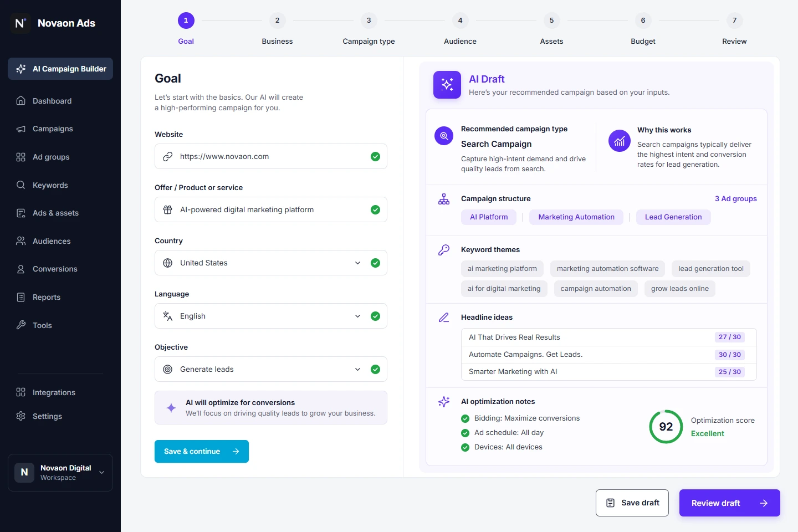Click the Ads & assets icon
Viewport: 798px width, 532px height.
(x=21, y=213)
